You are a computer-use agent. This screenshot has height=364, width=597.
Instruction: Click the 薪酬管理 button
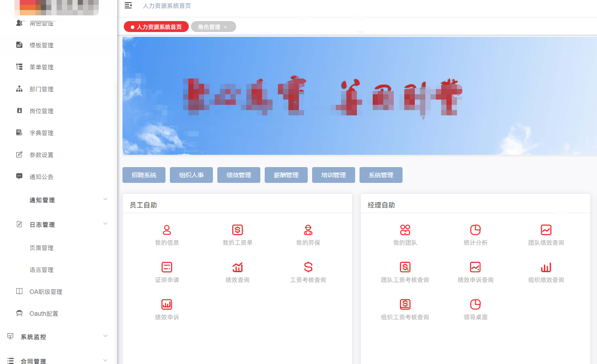(x=286, y=175)
